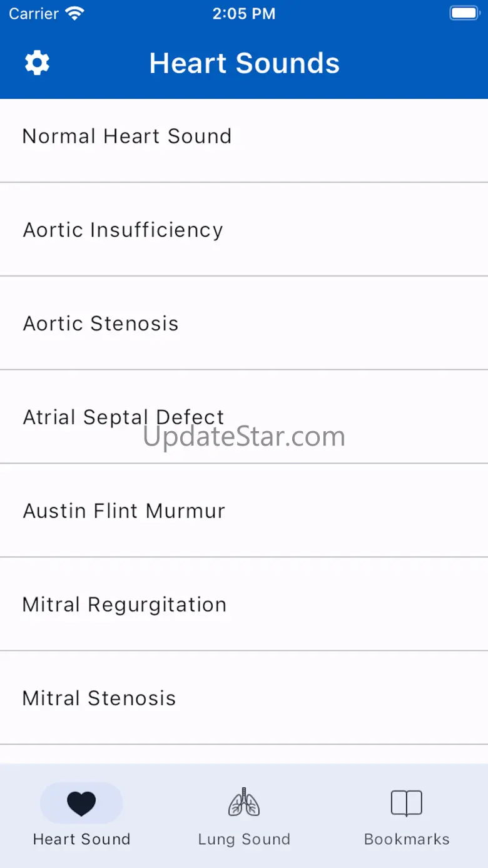
Task: Go to the Bookmarks tab label
Action: [407, 839]
